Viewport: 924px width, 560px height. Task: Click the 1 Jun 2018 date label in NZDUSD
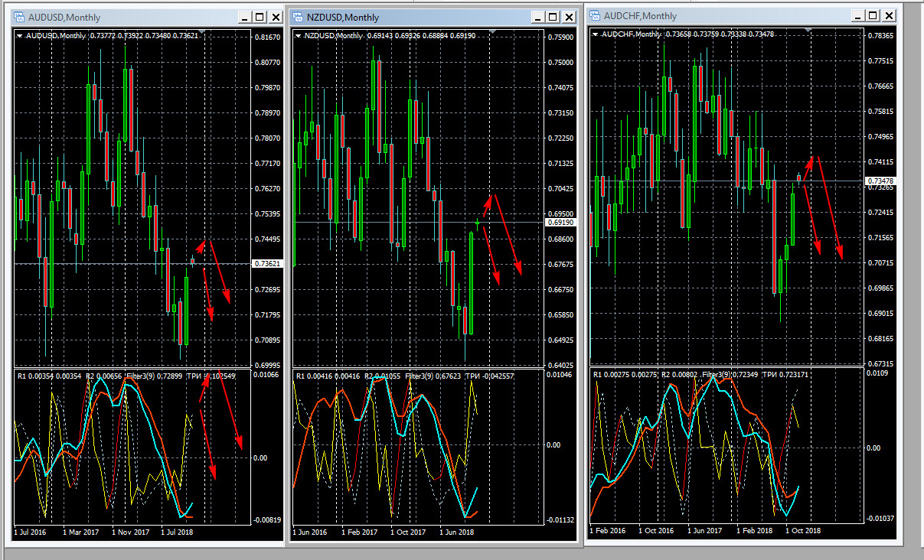[x=456, y=532]
